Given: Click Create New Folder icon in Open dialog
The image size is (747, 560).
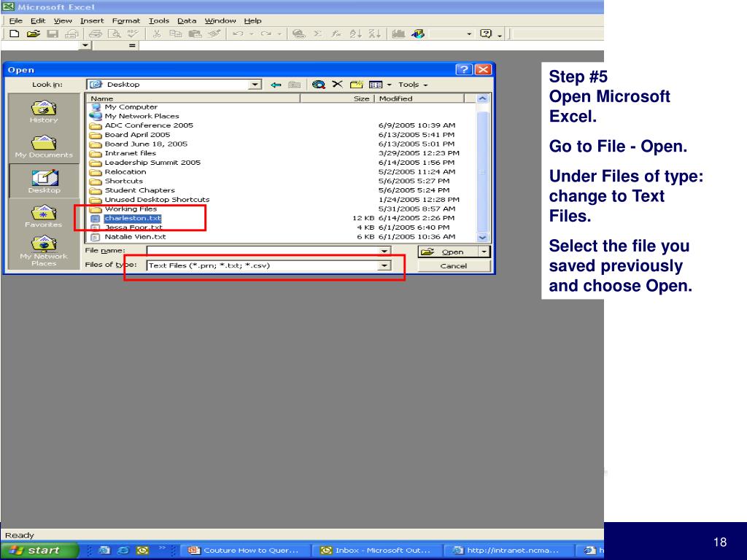Looking at the screenshot, I should [x=356, y=85].
